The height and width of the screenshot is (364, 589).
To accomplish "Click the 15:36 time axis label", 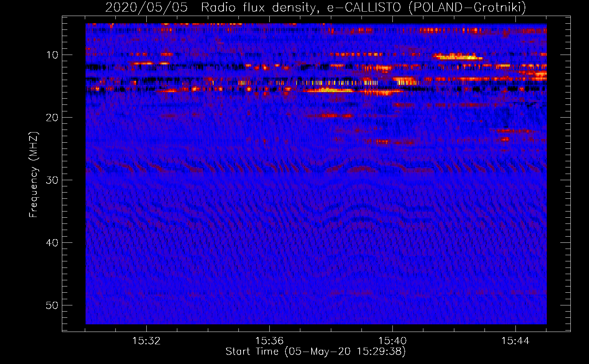I will pyautogui.click(x=269, y=341).
